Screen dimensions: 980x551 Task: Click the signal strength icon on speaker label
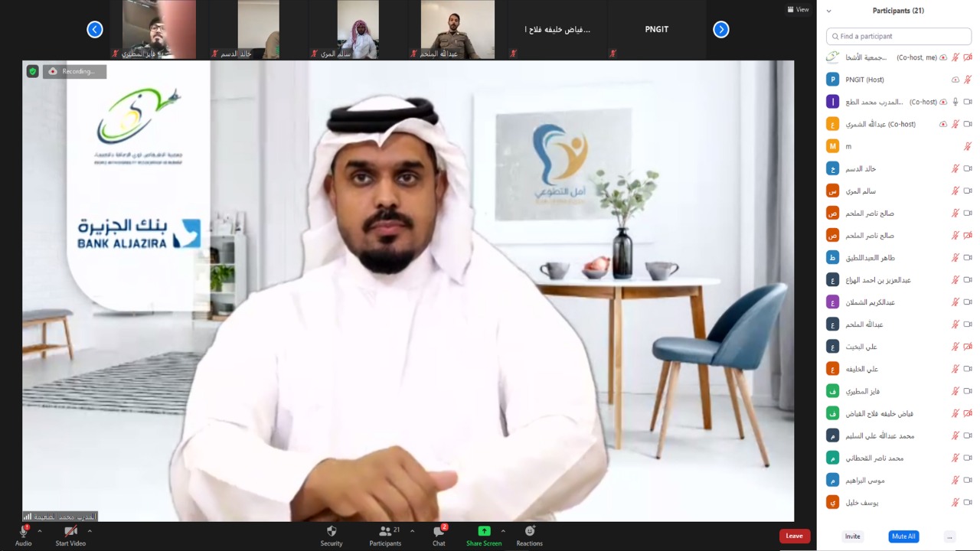28,517
